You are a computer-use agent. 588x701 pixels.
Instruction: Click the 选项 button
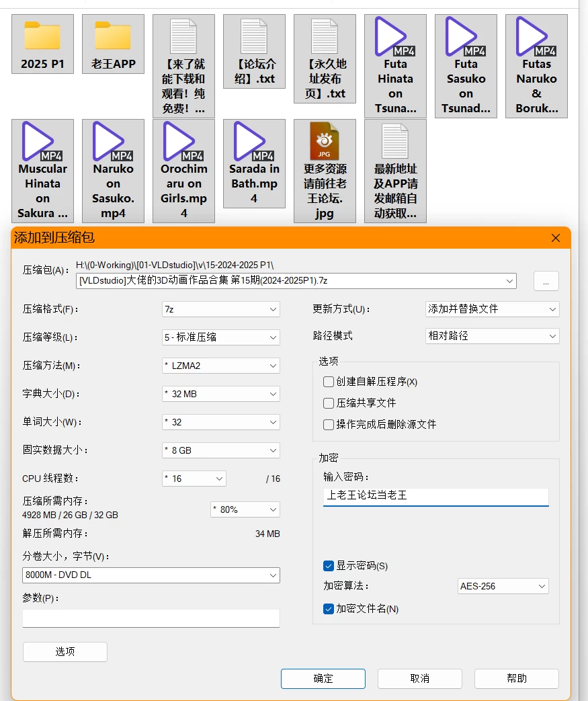(65, 652)
